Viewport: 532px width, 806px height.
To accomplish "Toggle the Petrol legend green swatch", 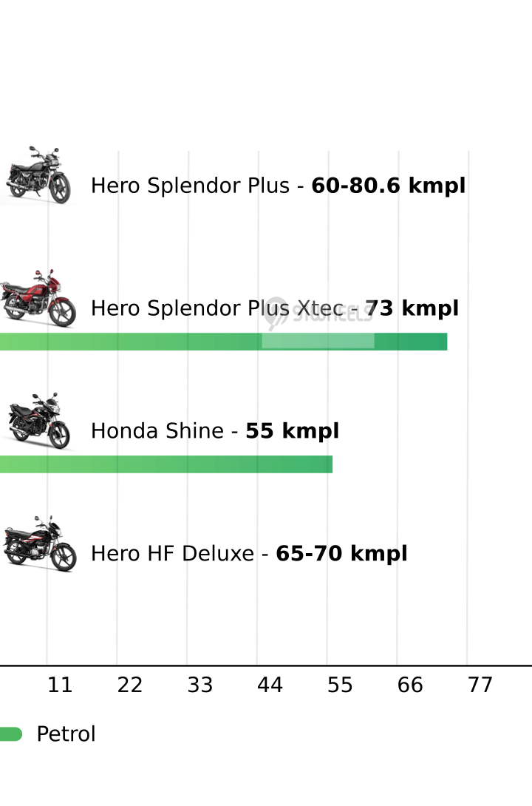I will click(x=10, y=734).
